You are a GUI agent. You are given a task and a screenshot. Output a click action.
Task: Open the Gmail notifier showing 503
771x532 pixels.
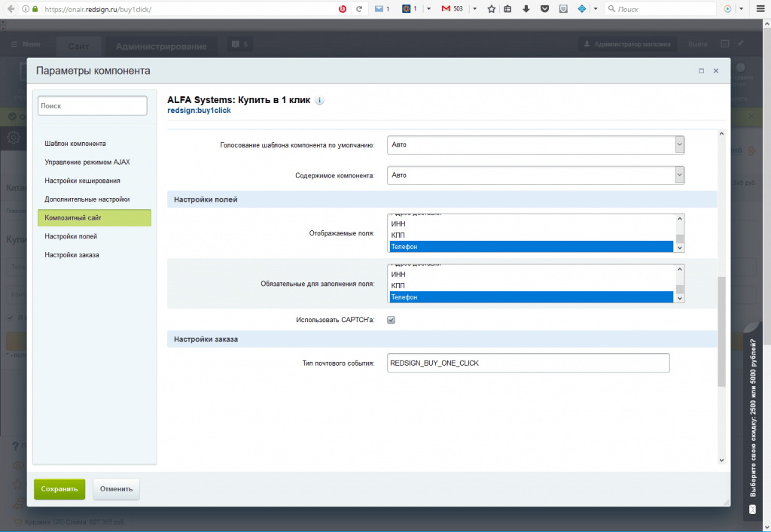click(452, 9)
